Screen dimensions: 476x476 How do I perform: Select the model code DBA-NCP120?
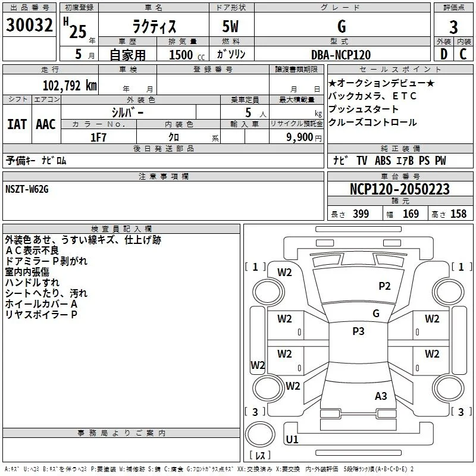[x=341, y=55]
